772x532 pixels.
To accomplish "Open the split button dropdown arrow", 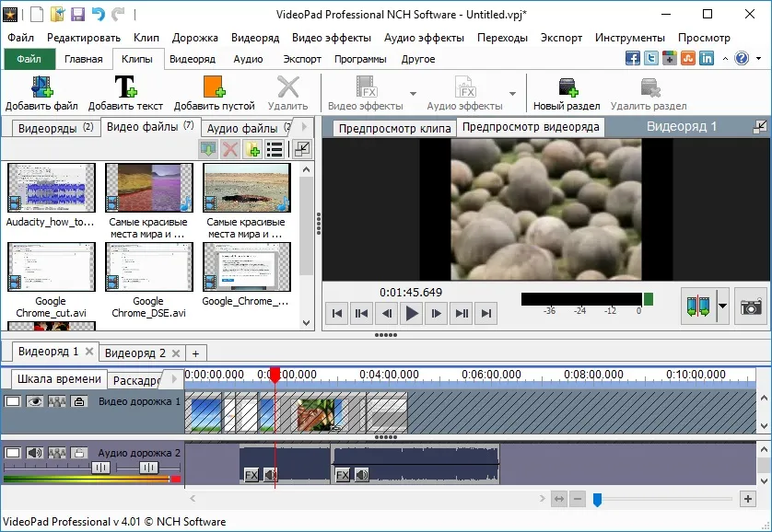I will [722, 306].
